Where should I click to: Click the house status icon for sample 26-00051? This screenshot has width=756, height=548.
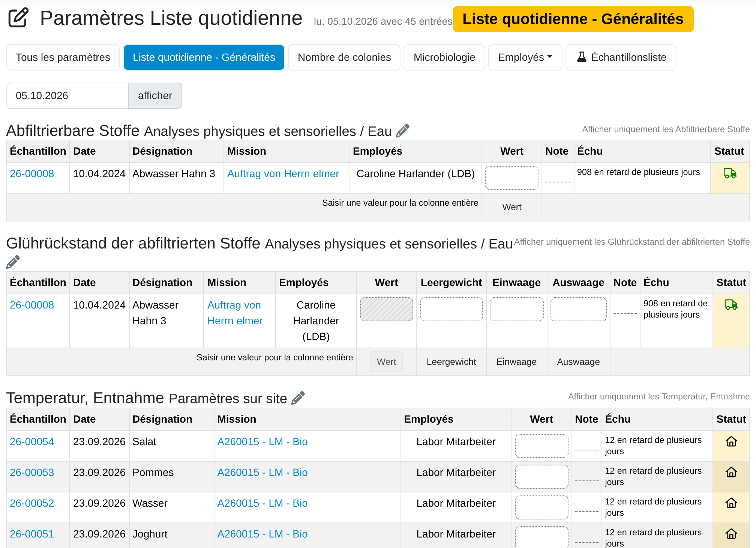pyautogui.click(x=731, y=534)
